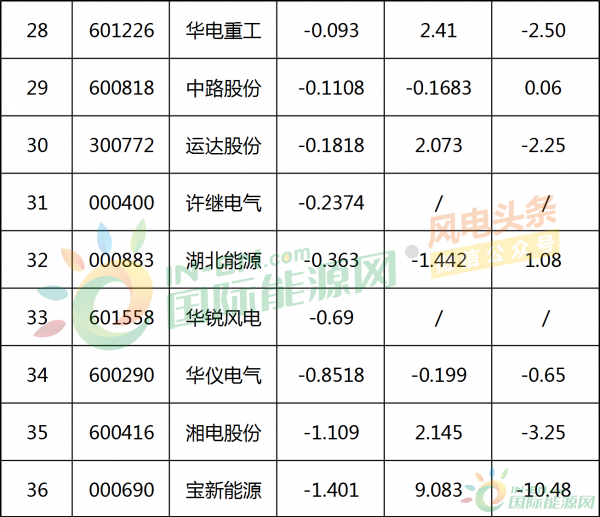This screenshot has width=600, height=517.
Task: Click value -0.363
Action: click(331, 260)
